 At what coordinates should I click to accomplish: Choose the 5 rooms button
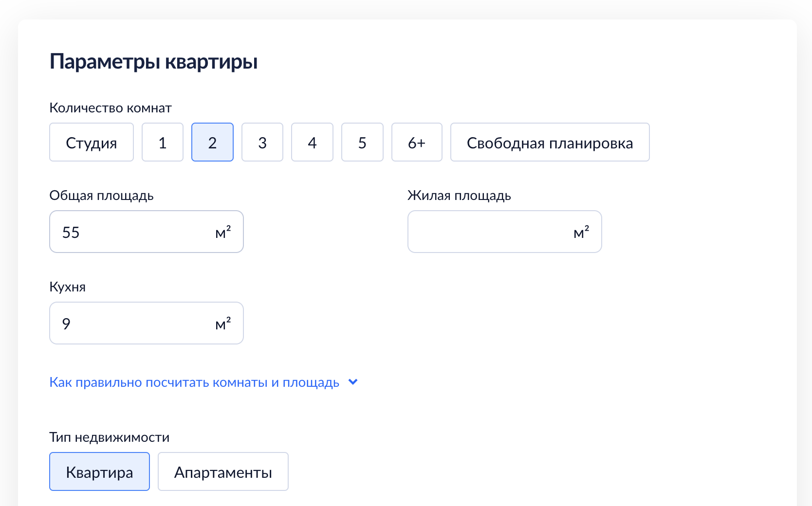point(362,143)
